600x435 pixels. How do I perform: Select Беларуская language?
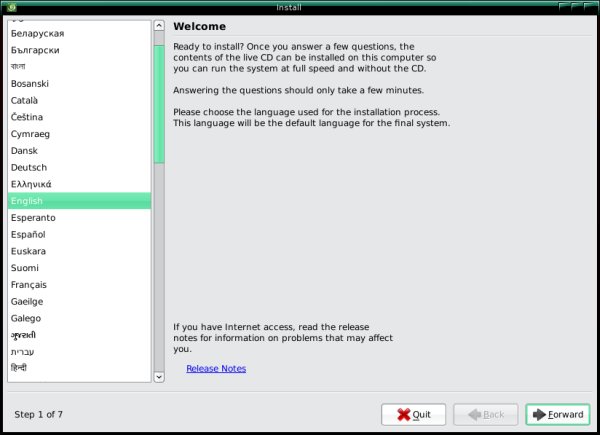pos(79,34)
